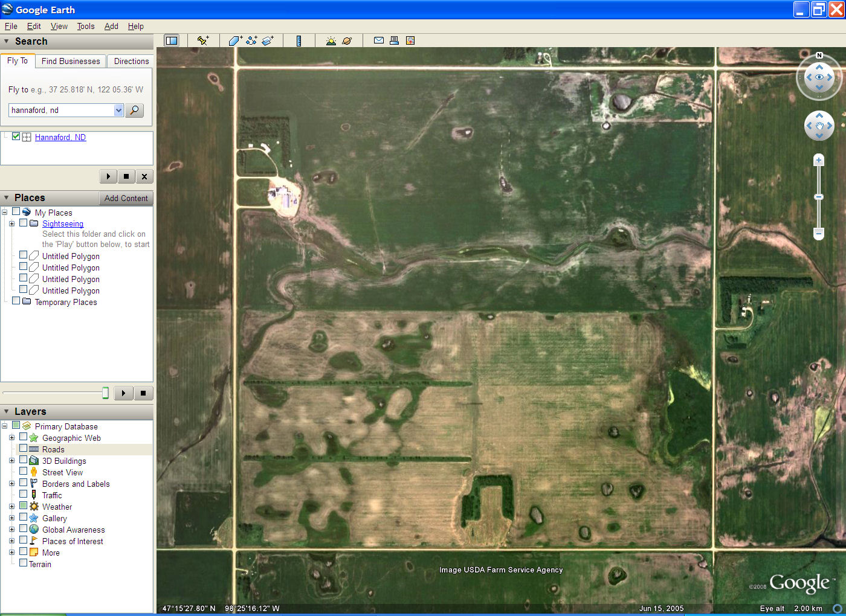
Task: Collapse the Places panel
Action: coord(7,197)
